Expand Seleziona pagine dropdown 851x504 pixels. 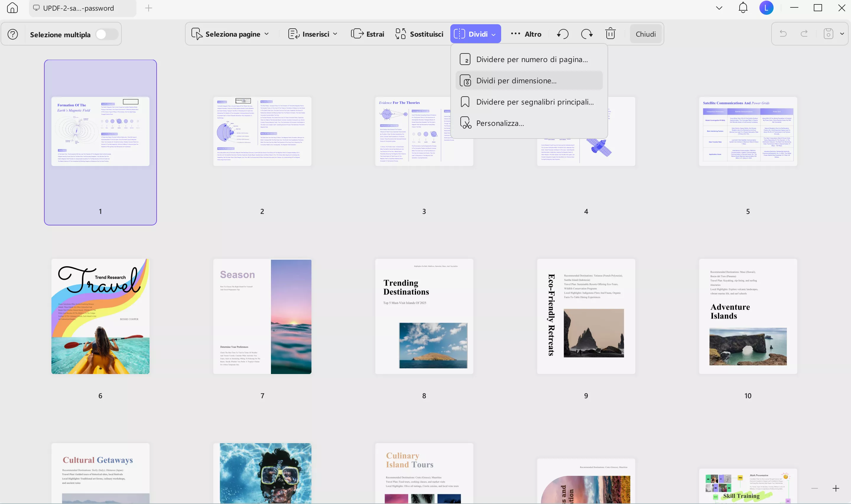(230, 34)
